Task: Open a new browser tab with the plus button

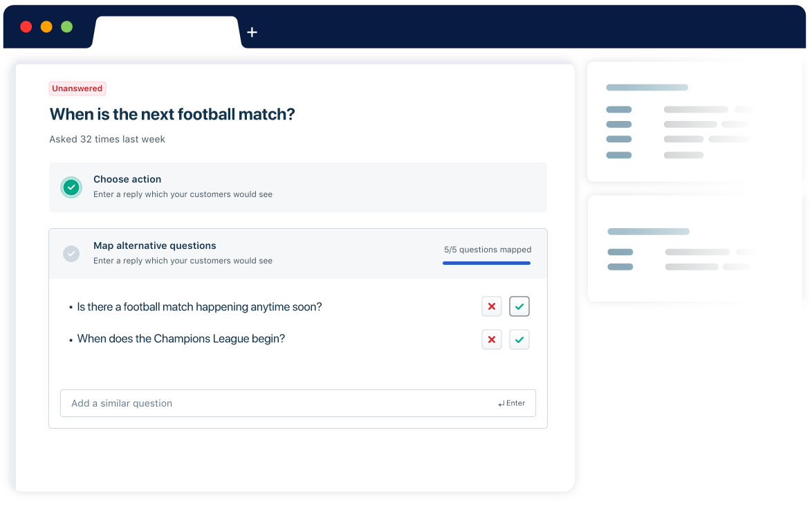Action: [x=252, y=32]
